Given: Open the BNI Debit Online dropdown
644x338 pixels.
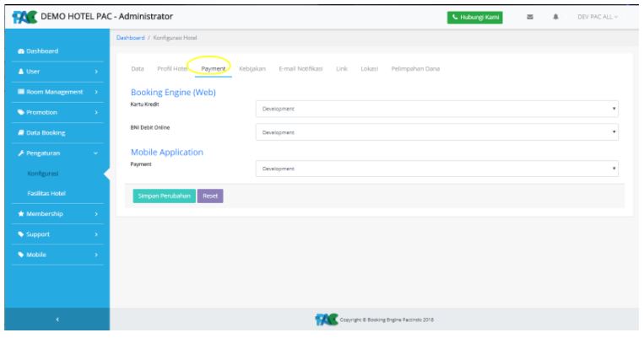Looking at the screenshot, I should 438,132.
